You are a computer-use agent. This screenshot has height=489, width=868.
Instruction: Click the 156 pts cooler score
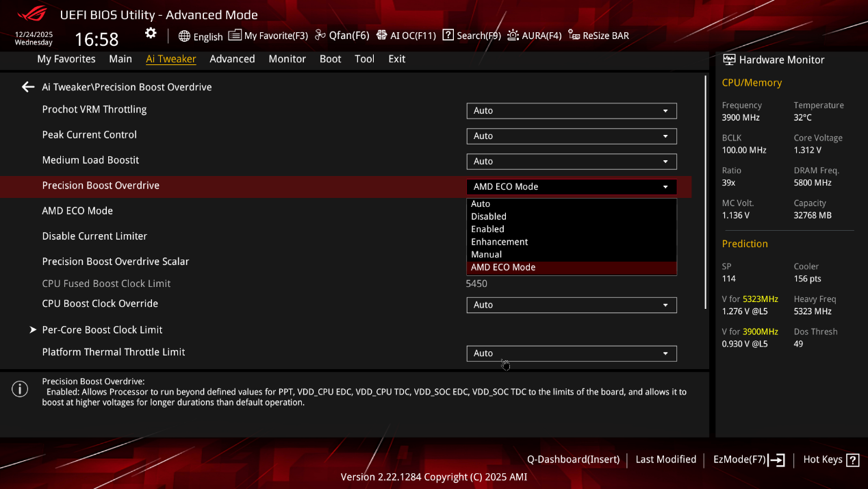pyautogui.click(x=807, y=279)
